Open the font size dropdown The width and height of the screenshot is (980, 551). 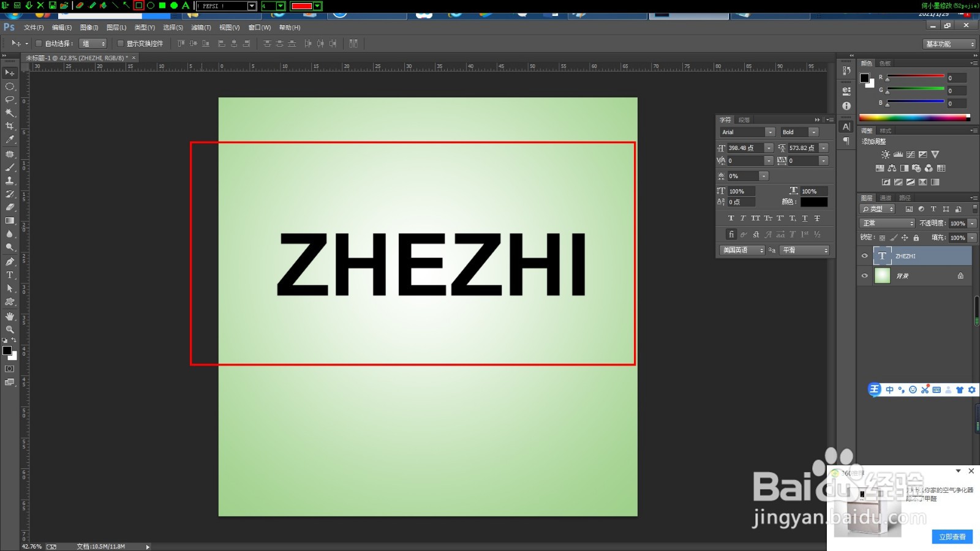pyautogui.click(x=769, y=148)
